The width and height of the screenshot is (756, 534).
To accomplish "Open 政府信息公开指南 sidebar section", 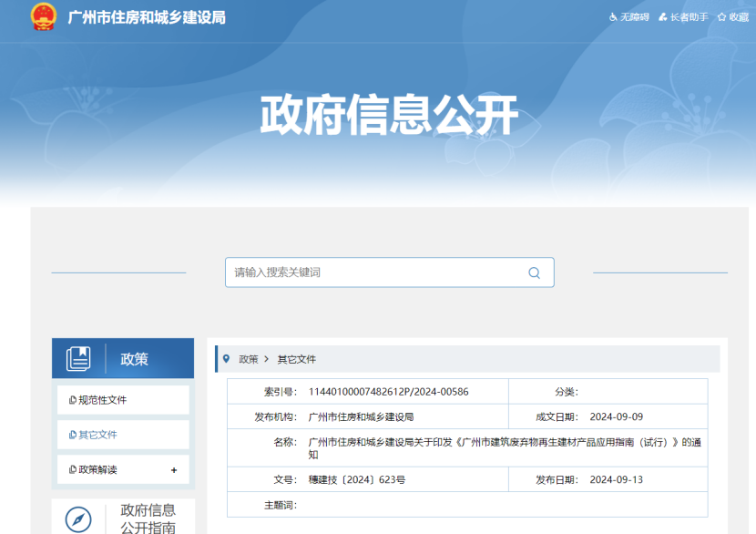I will [123, 517].
